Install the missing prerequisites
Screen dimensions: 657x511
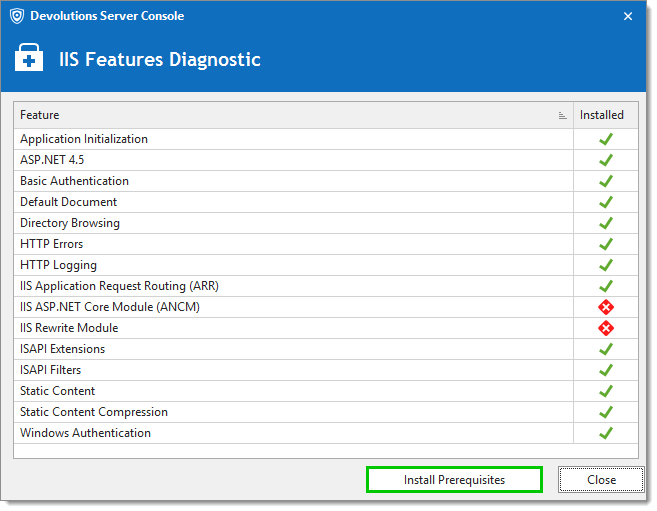454,480
